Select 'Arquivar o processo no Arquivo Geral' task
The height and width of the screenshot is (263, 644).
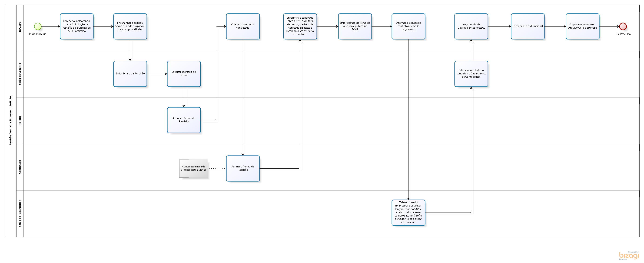click(582, 26)
